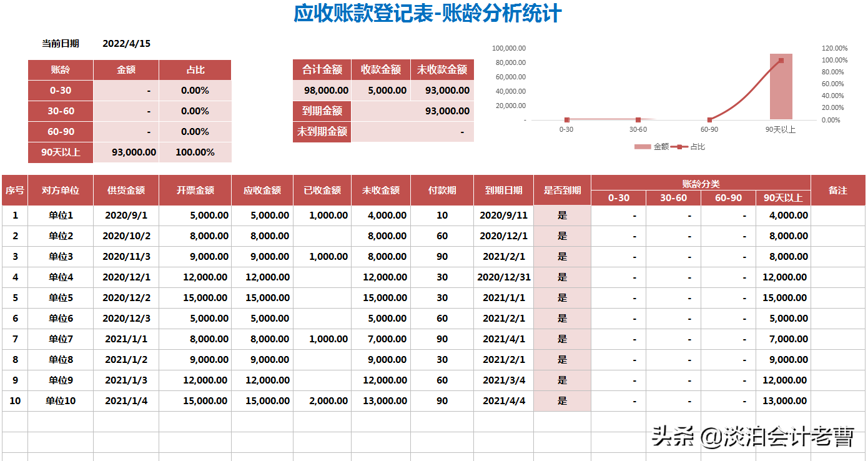Click the 0-30 axis label in the chart
This screenshot has height=461, width=868.
[x=566, y=129]
